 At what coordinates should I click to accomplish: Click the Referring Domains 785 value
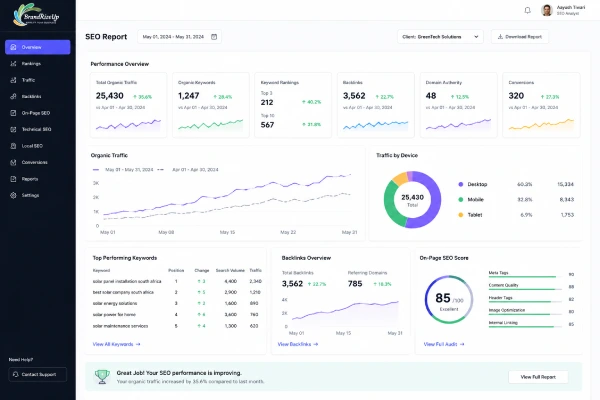click(x=355, y=284)
